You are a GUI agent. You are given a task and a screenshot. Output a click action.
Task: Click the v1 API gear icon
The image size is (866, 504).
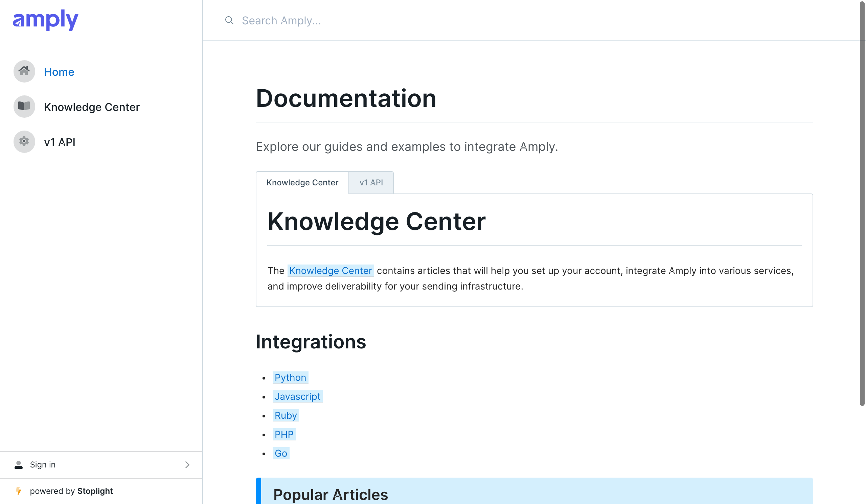coord(24,141)
